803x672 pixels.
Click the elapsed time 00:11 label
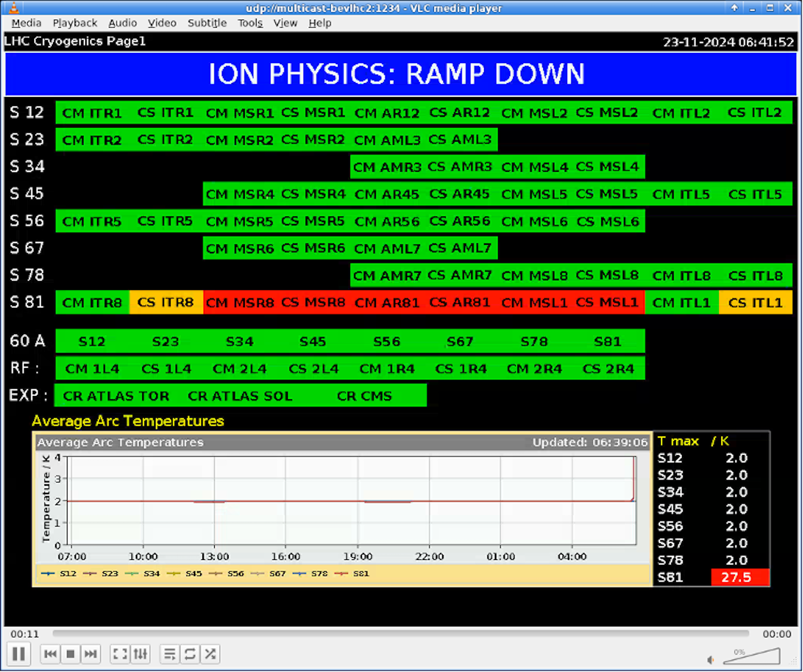[x=25, y=634]
